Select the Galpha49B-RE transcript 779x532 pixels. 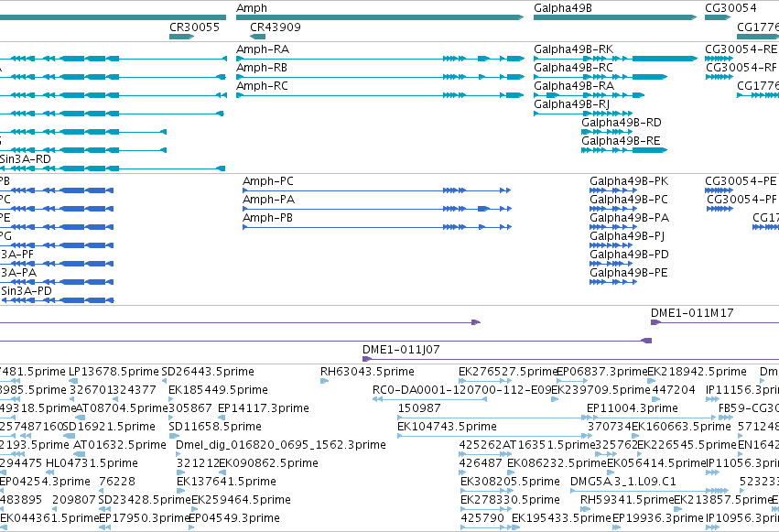pos(624,150)
